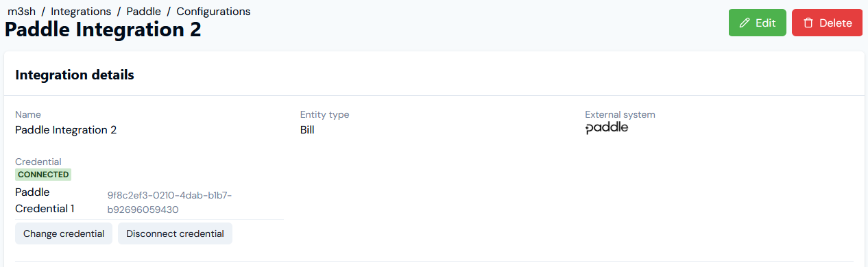Viewport: 868px width, 267px height.
Task: Open the m3sh breadcrumb link
Action: [x=21, y=12]
